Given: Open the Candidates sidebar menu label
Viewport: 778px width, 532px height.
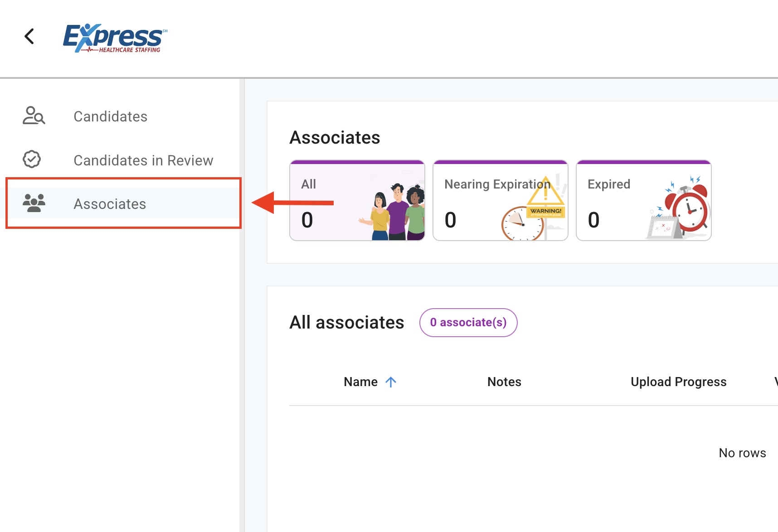Looking at the screenshot, I should [110, 116].
